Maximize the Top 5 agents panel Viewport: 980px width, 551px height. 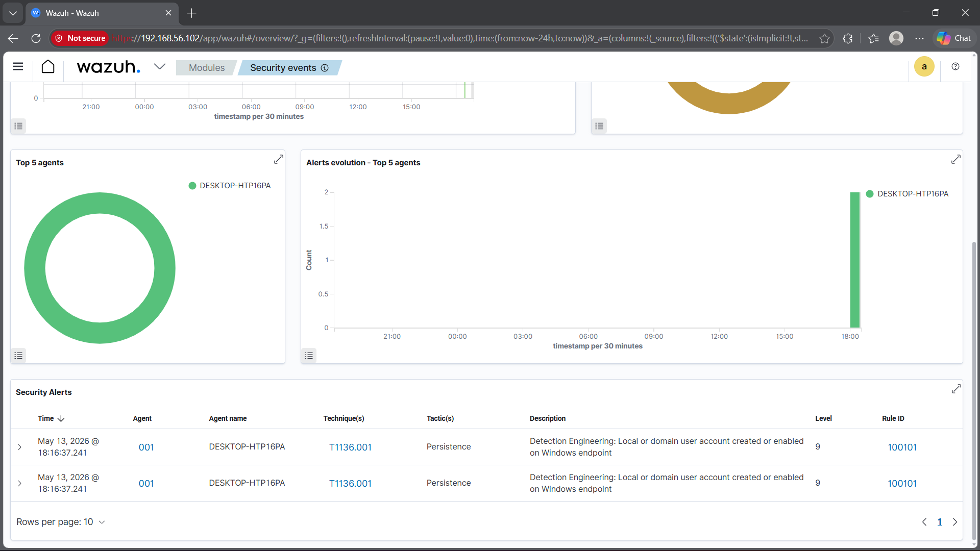click(278, 160)
